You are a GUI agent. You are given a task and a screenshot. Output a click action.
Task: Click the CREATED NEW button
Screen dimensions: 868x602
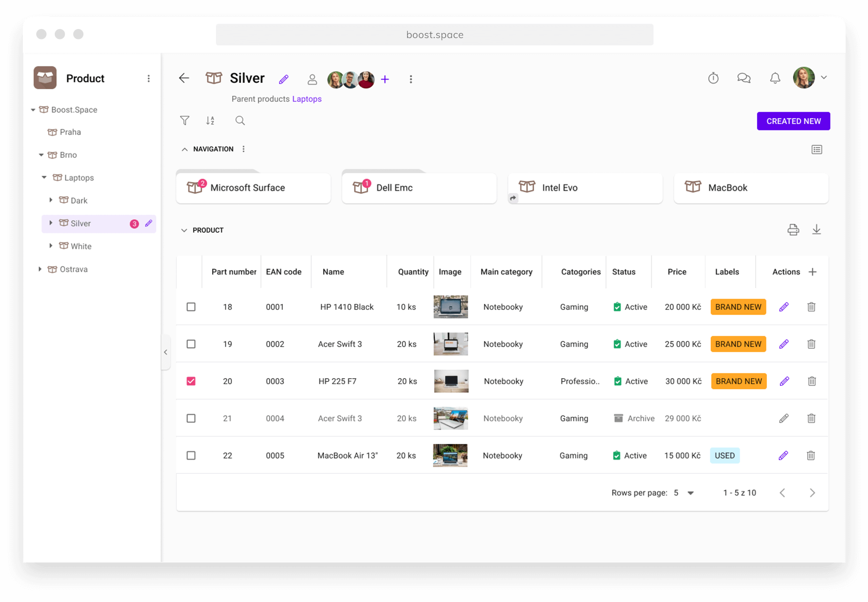pos(793,121)
